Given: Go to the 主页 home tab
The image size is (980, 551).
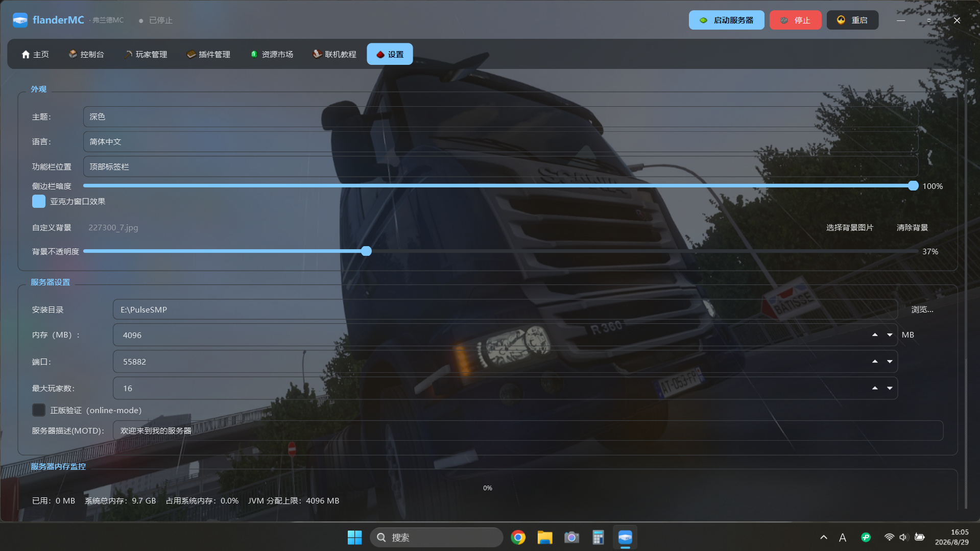Looking at the screenshot, I should pyautogui.click(x=35, y=54).
